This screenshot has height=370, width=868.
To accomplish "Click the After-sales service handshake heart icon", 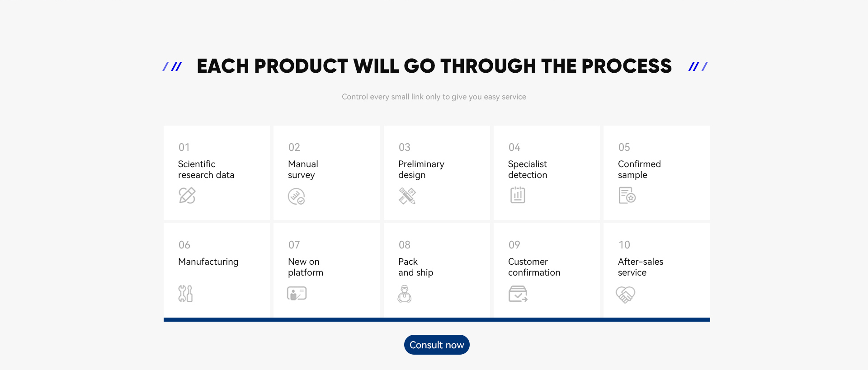I will click(626, 295).
